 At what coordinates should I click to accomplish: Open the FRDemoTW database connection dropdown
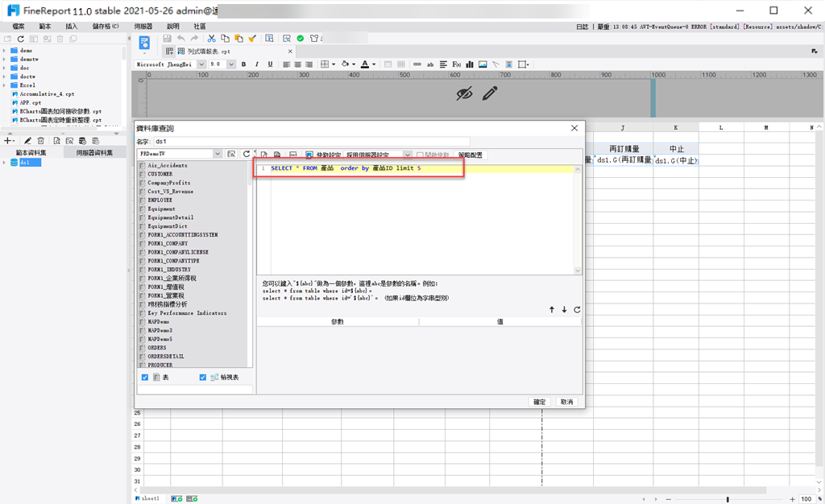point(218,154)
